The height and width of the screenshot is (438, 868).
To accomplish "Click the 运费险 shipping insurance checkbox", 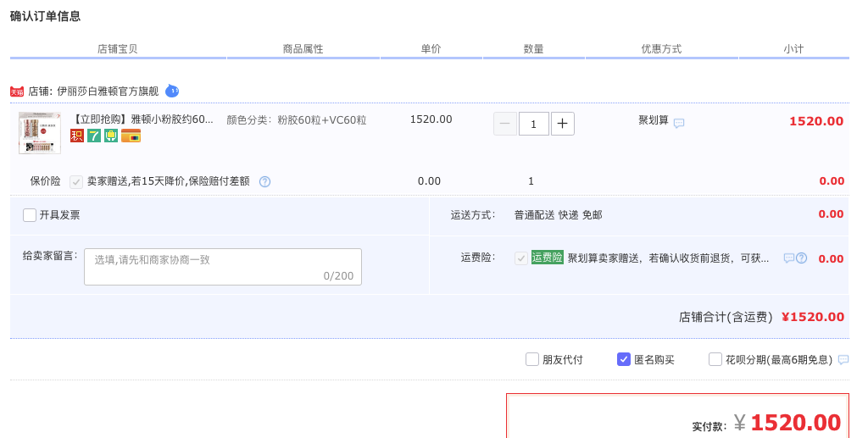I will [521, 258].
